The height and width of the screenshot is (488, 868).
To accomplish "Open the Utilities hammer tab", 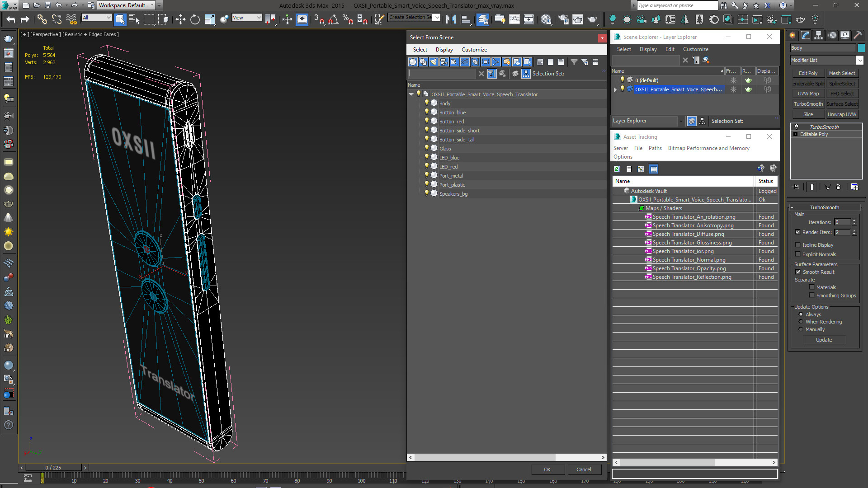I will pyautogui.click(x=858, y=35).
